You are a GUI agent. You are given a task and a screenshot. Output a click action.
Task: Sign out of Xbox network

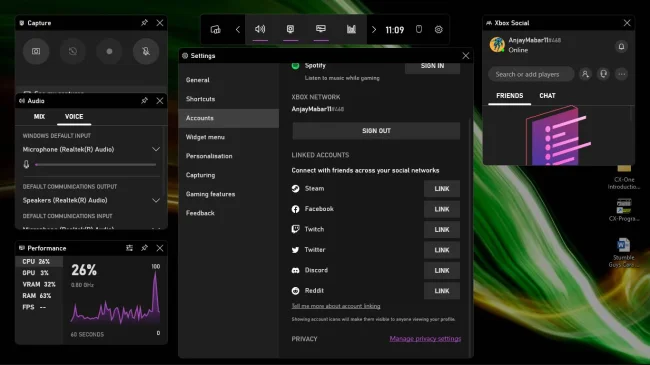376,131
